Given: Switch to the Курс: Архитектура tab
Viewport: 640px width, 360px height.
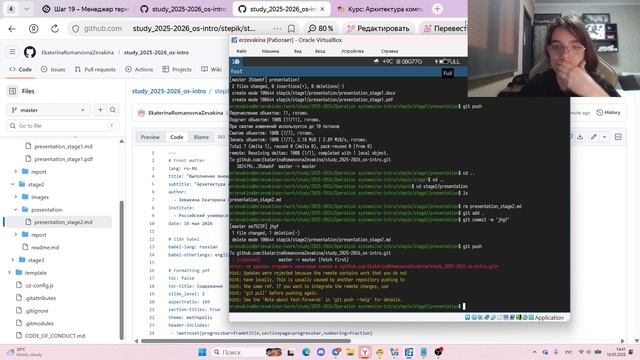Looking at the screenshot, I should tap(381, 9).
